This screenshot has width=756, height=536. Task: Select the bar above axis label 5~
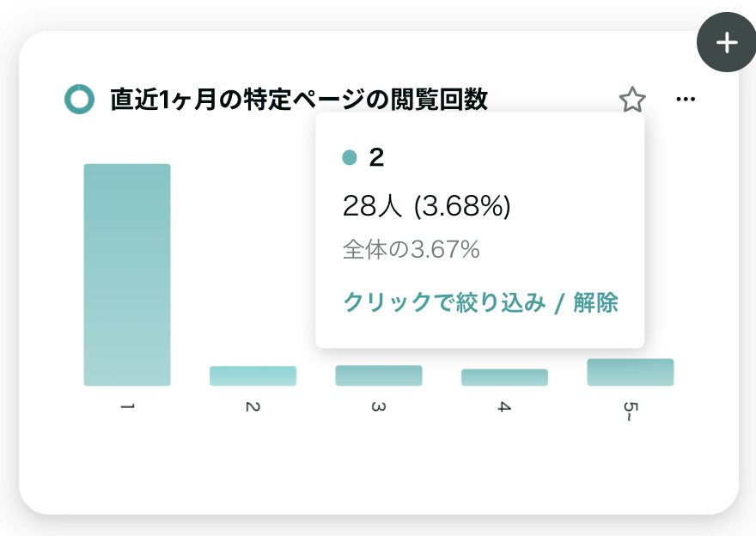(x=631, y=372)
